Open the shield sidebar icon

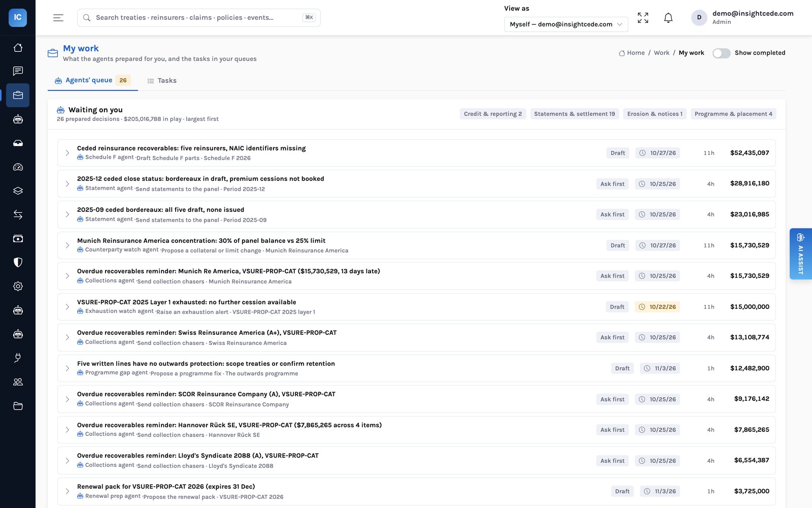(x=18, y=263)
